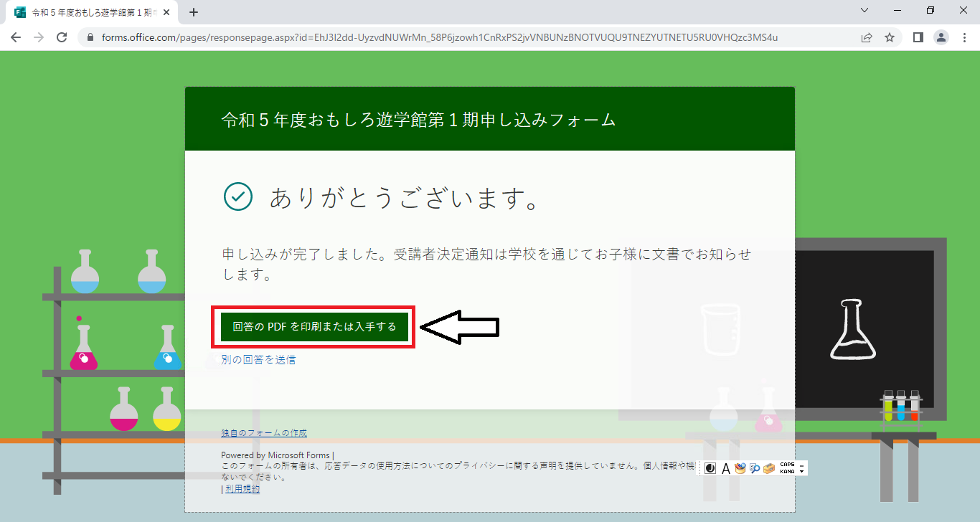Open the IME tools toolbox icon
The width and height of the screenshot is (980, 522).
(769, 468)
